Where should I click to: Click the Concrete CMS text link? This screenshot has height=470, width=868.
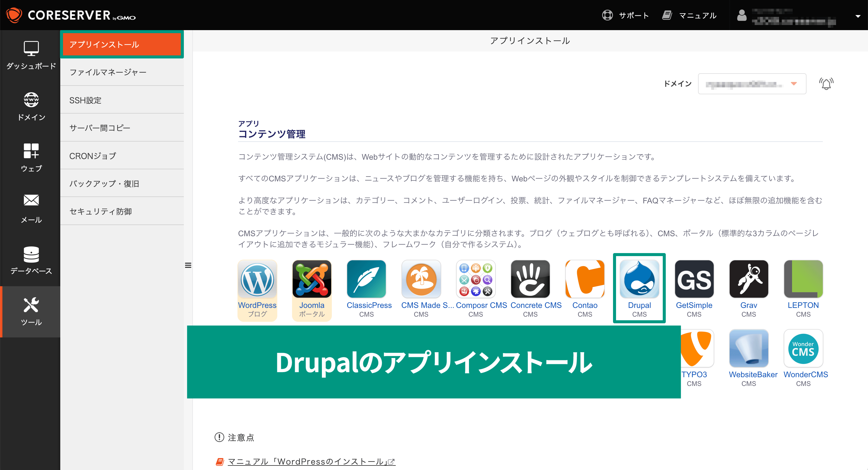[536, 305]
